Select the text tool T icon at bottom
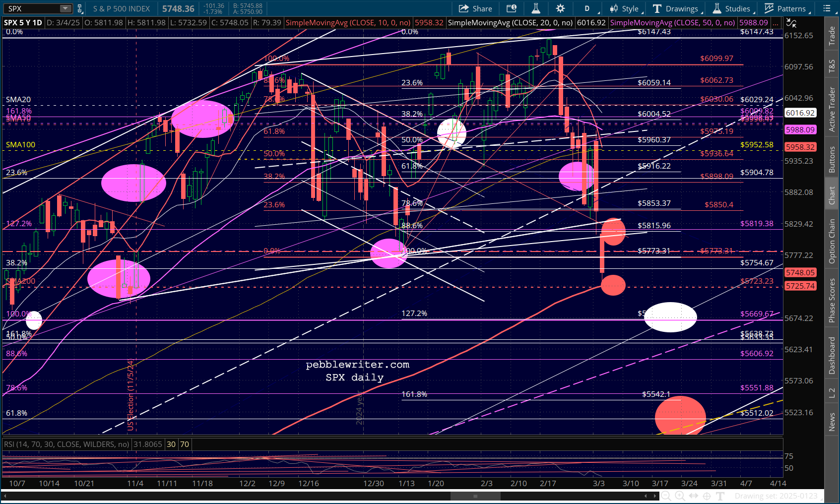Screen dimensions: 840x504 [x=720, y=496]
